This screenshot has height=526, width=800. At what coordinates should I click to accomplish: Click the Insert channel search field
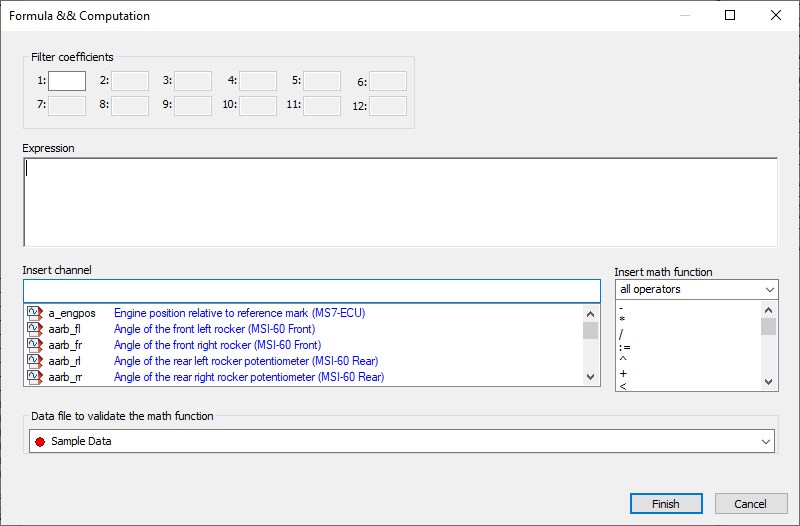[x=311, y=291]
